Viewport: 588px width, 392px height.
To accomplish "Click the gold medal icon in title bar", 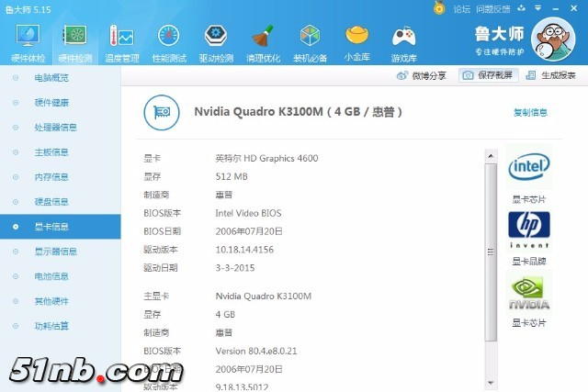I will click(439, 8).
